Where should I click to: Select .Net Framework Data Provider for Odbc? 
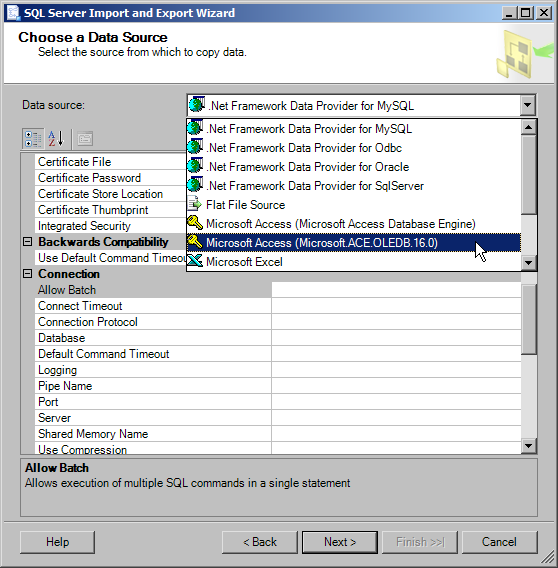click(x=354, y=148)
